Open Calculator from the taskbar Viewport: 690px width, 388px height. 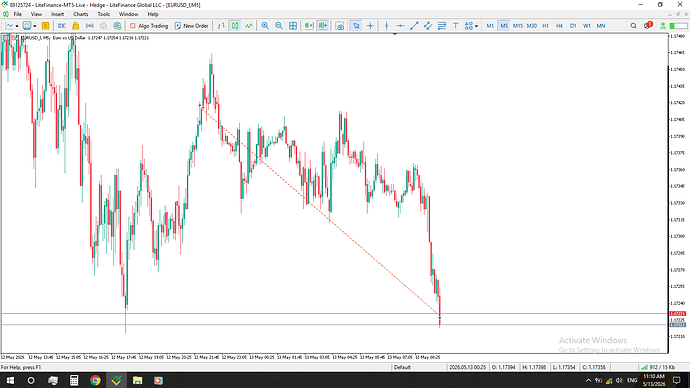tap(74, 380)
